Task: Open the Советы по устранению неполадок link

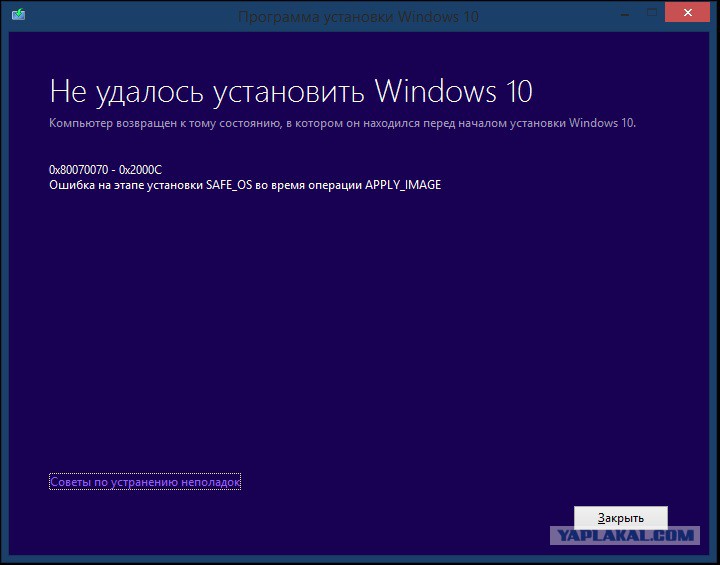Action: point(145,482)
